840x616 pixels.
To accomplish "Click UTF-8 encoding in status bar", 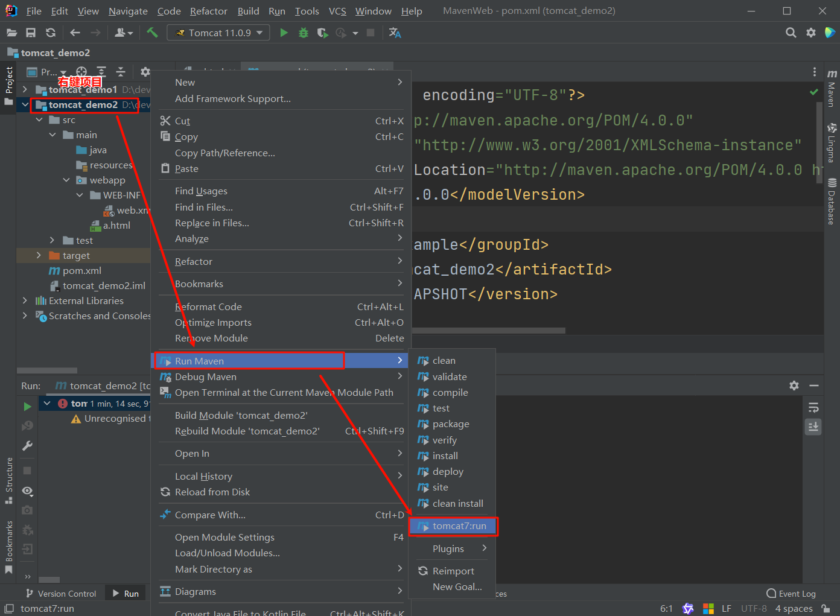I will click(754, 609).
